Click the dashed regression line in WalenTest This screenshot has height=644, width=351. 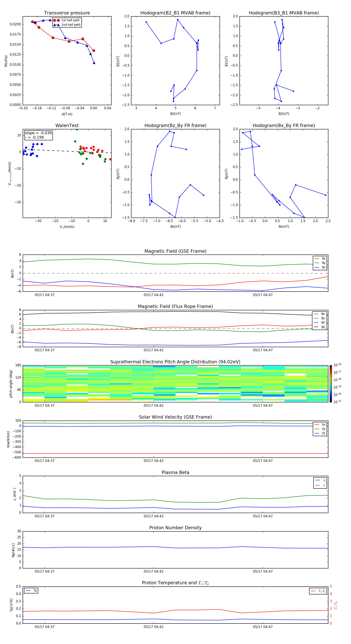[x=67, y=151]
